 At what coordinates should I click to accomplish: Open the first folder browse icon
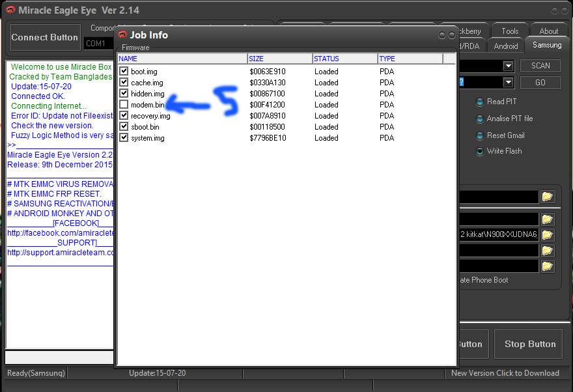tap(548, 197)
